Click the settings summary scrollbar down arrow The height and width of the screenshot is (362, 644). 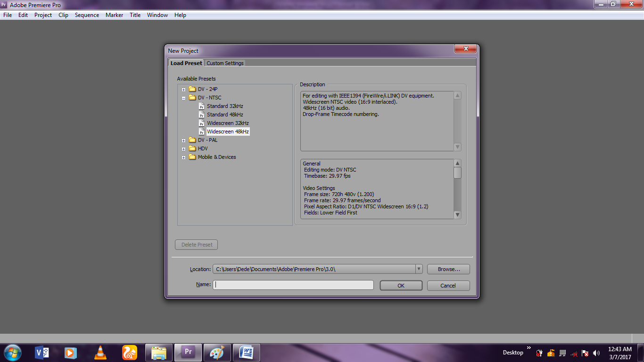point(457,214)
